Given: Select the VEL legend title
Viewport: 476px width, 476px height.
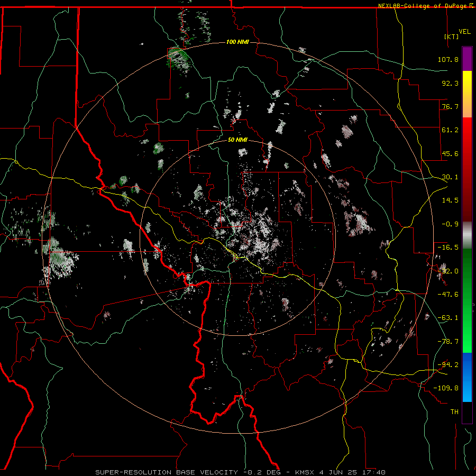Looking at the screenshot, I should 464,32.
